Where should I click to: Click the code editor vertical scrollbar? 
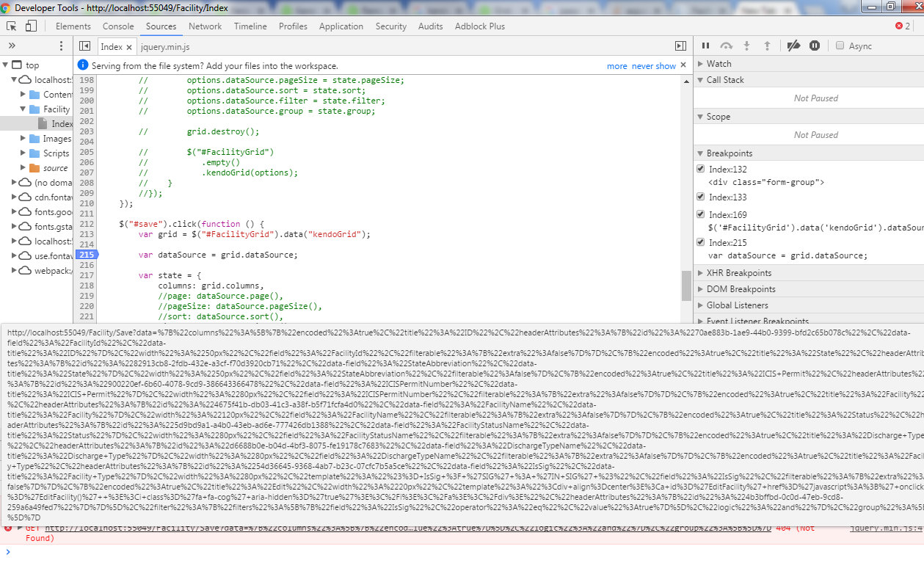pos(686,285)
